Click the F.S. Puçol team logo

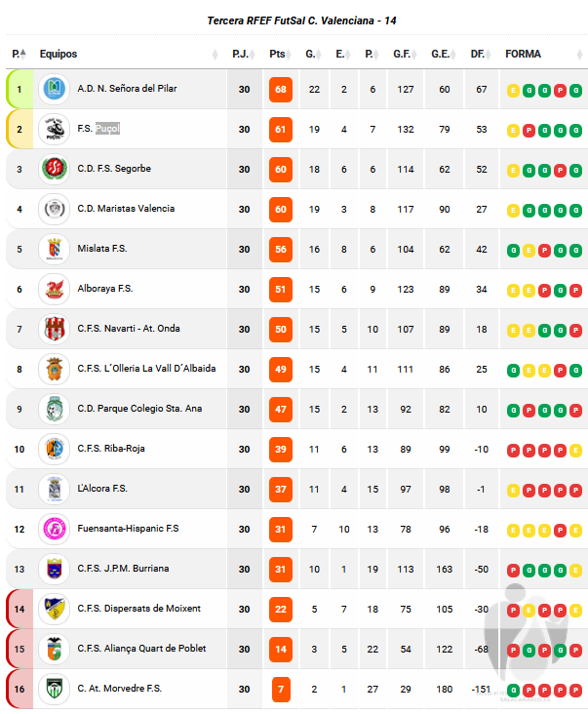pyautogui.click(x=55, y=129)
